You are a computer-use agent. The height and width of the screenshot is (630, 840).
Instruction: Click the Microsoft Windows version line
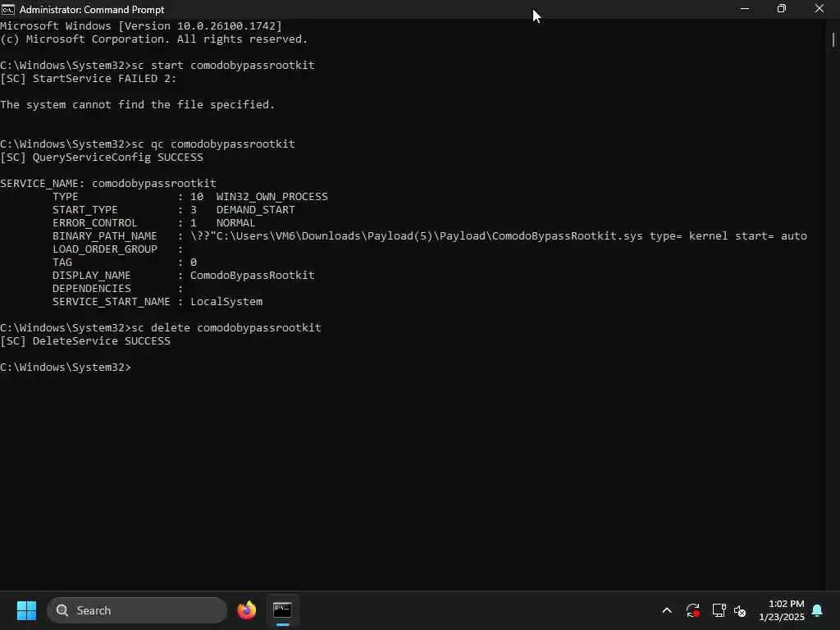pos(141,25)
